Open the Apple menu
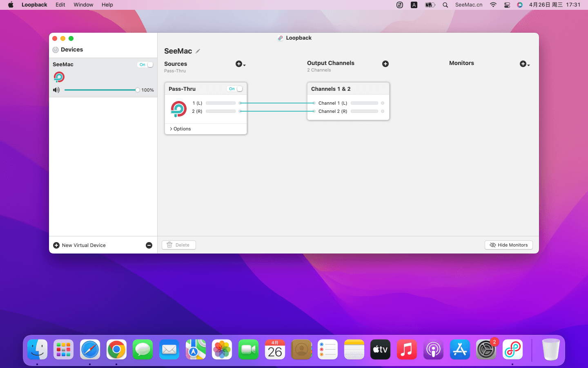This screenshot has width=588, height=368. point(11,5)
